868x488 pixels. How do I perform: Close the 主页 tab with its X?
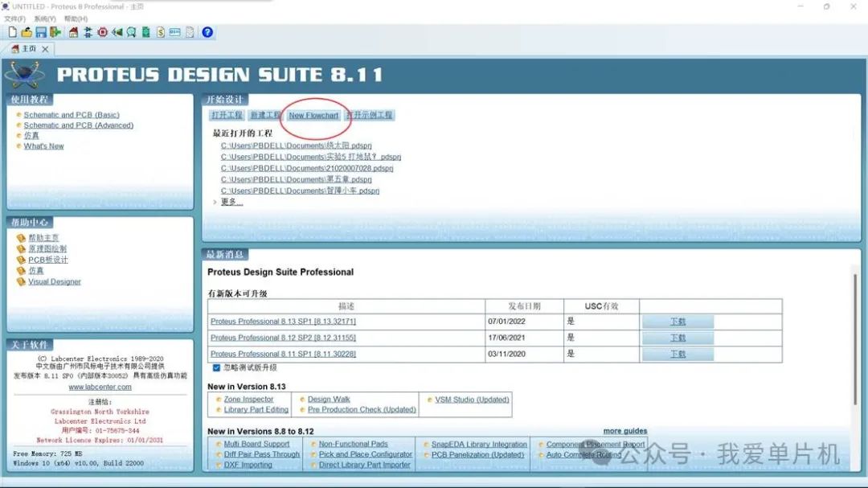(45, 49)
